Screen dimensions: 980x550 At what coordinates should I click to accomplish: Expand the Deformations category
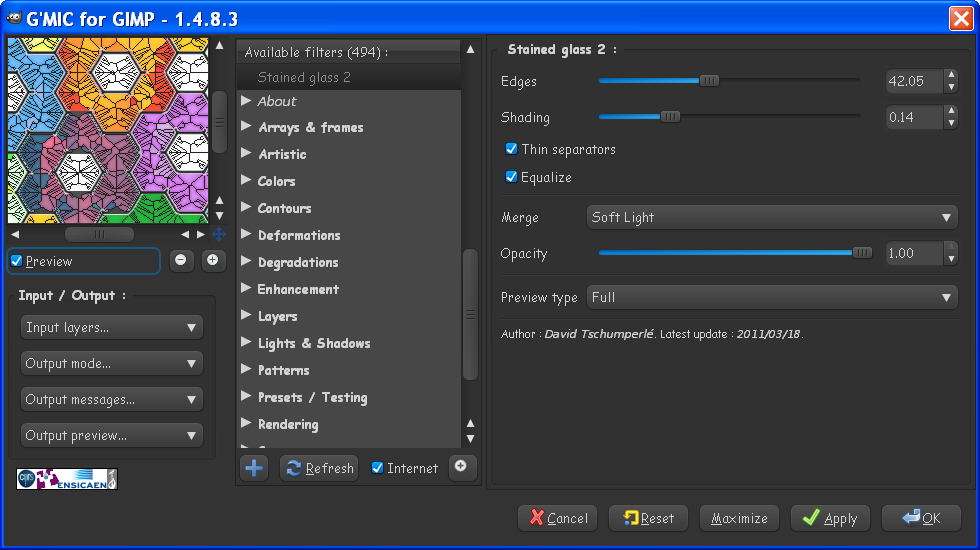tap(246, 234)
